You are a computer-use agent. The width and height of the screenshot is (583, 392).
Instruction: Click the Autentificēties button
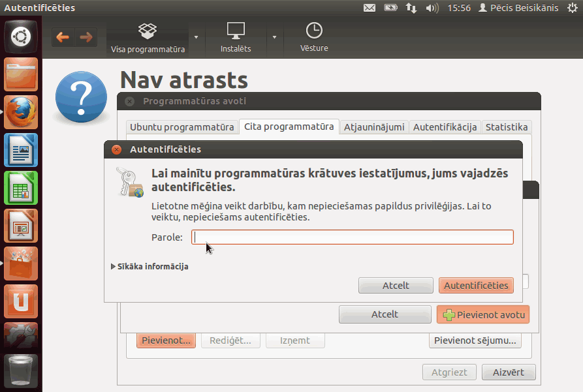[x=476, y=286]
